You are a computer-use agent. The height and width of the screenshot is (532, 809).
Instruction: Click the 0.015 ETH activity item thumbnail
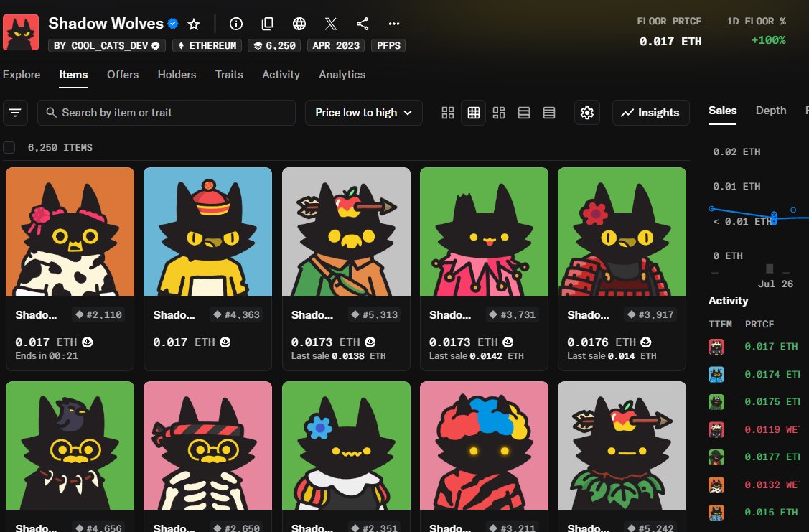(x=716, y=513)
